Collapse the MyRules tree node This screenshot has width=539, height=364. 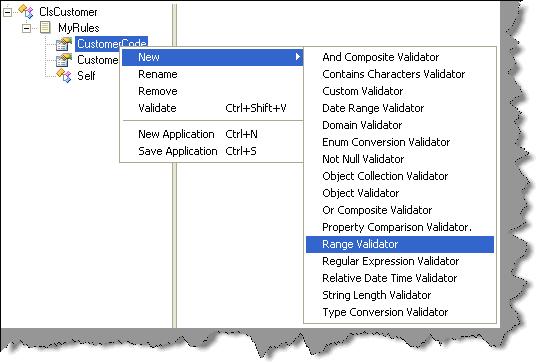click(26, 28)
